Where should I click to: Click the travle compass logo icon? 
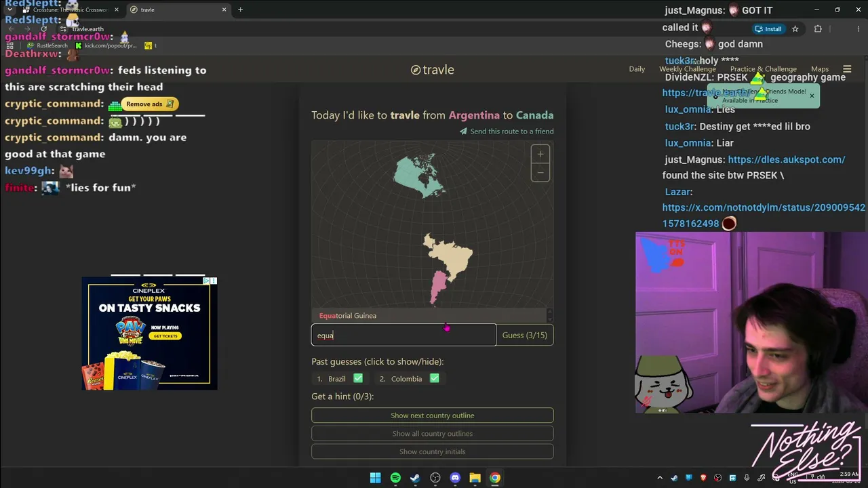[x=416, y=70]
